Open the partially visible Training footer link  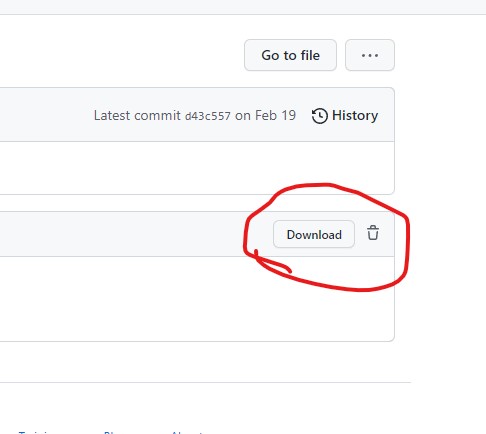(34, 432)
